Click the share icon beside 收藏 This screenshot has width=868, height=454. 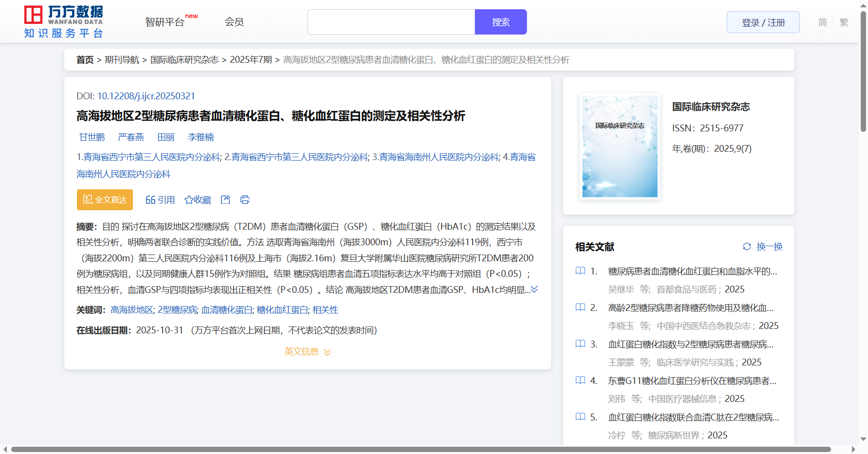[225, 200]
